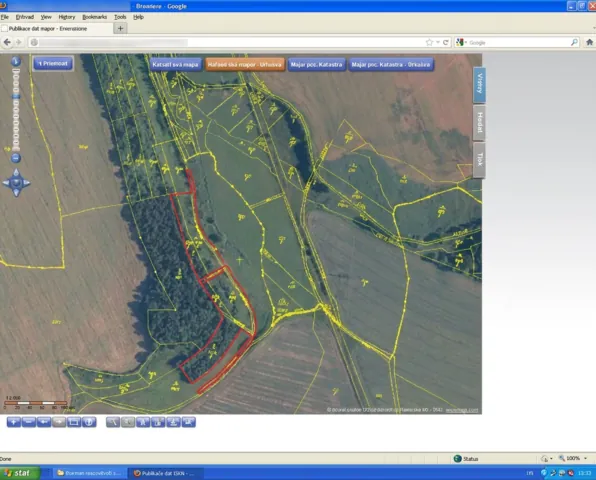The height and width of the screenshot is (480, 596).
Task: Click the blue Priemoat button on the map
Action: click(x=53, y=63)
